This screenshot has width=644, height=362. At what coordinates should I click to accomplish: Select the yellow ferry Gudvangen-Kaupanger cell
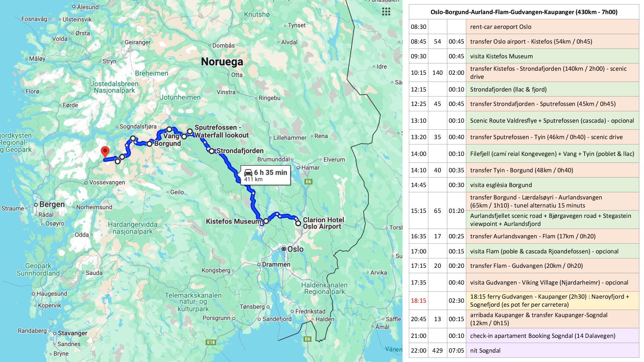click(x=552, y=301)
